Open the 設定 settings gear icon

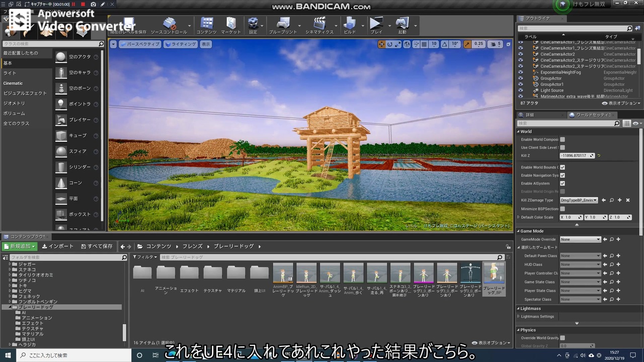click(x=253, y=24)
